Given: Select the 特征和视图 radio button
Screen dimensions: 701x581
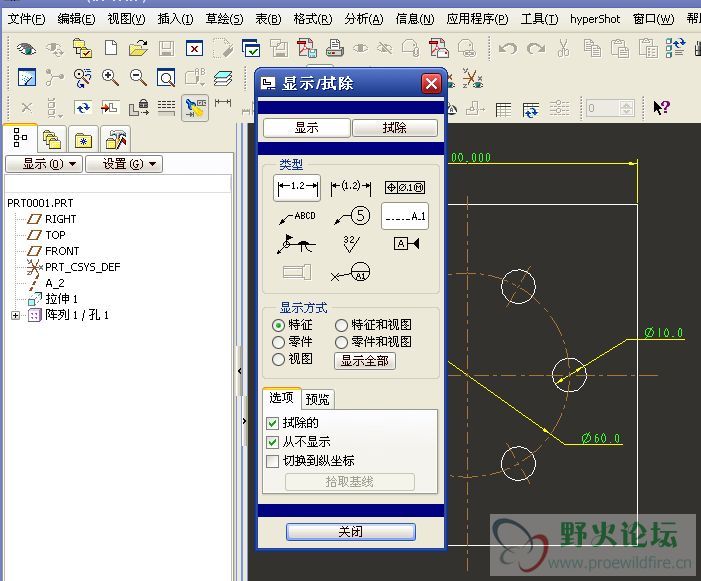Looking at the screenshot, I should 341,325.
